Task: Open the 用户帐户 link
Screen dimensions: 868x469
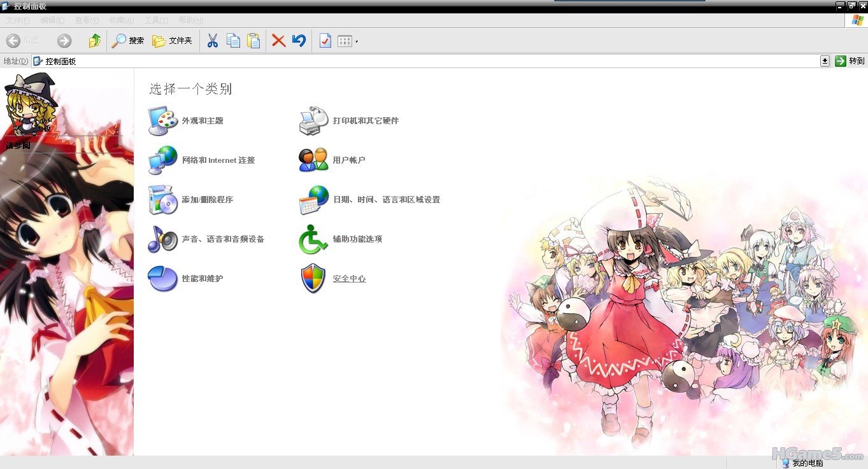Action: (x=349, y=160)
